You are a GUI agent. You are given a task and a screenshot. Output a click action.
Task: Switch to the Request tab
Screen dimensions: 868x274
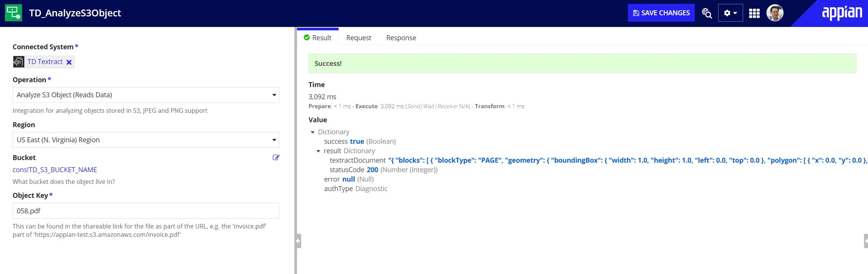(x=359, y=38)
